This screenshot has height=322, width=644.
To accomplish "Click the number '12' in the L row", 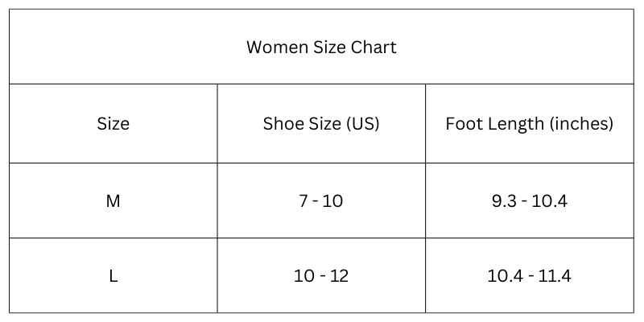I will click(339, 276).
